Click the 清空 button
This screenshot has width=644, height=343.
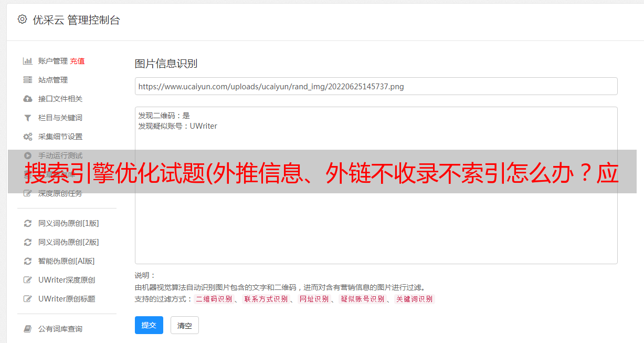click(x=185, y=325)
